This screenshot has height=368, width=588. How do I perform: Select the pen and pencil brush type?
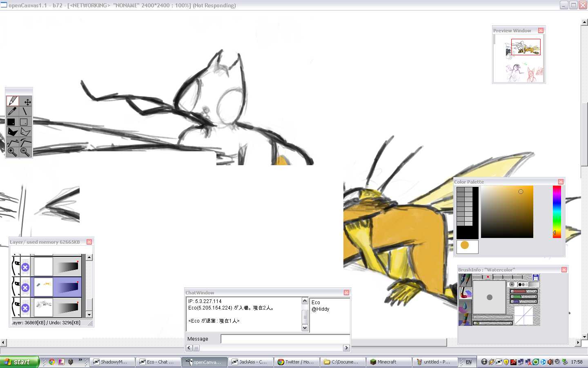[465, 280]
